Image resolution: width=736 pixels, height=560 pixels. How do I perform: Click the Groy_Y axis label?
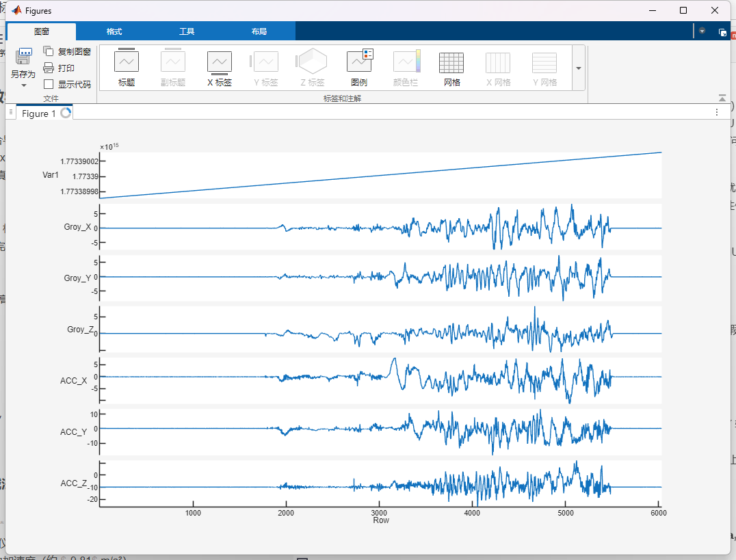(x=77, y=278)
